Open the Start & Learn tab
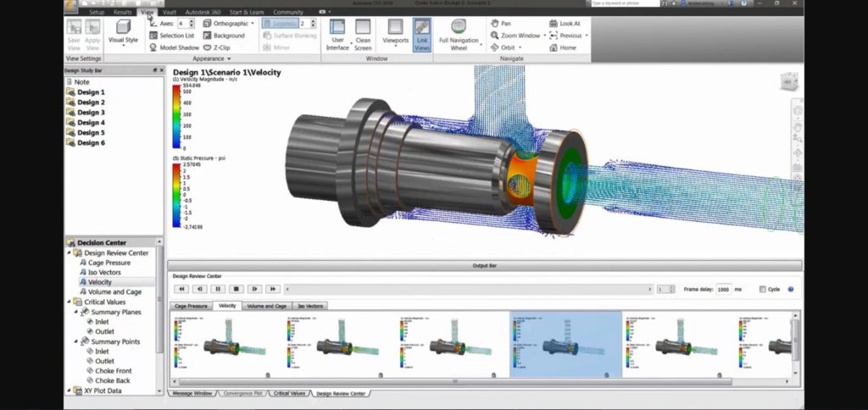The image size is (868, 410). 247,12
